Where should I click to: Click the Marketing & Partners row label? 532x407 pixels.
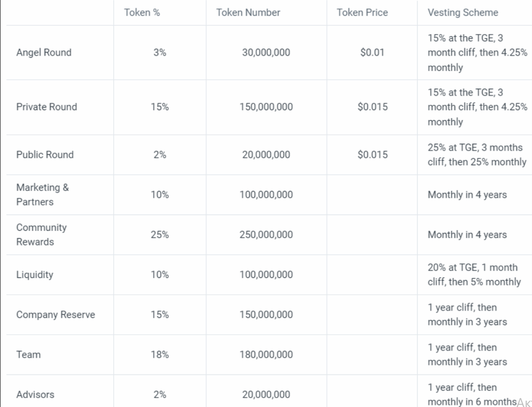tap(43, 195)
